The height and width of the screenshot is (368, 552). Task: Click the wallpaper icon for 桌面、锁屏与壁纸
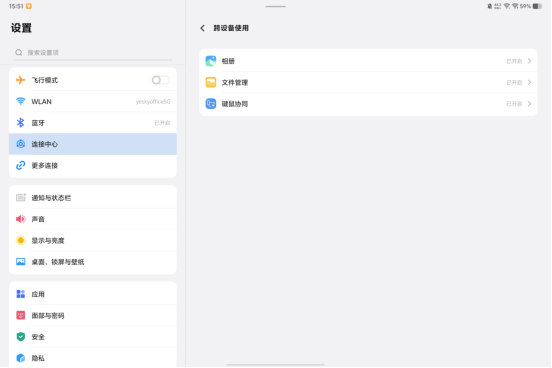[x=21, y=262]
